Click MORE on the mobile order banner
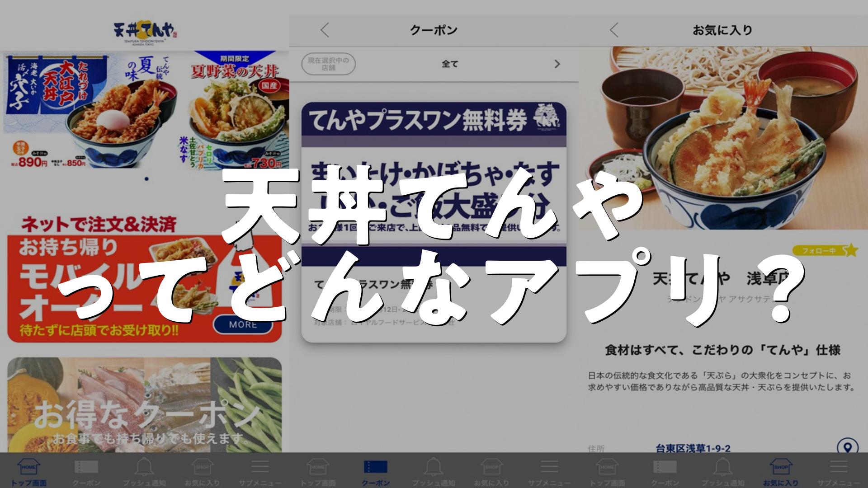Image resolution: width=868 pixels, height=488 pixels. pos(243,324)
